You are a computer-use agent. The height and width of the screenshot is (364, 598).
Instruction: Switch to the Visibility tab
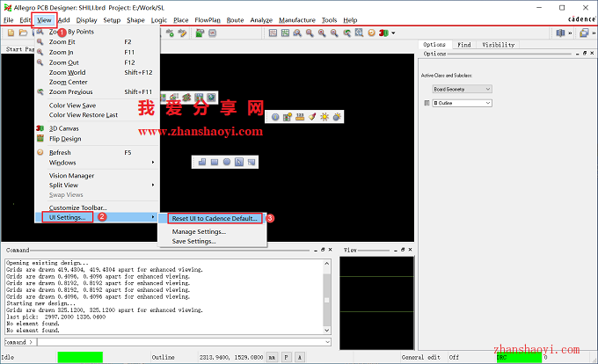[x=498, y=45]
